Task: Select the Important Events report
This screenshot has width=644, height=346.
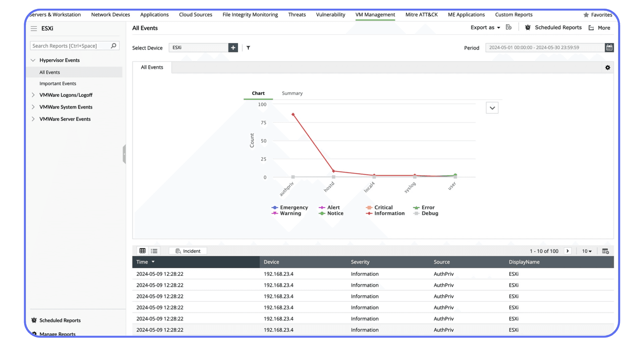Action: pyautogui.click(x=58, y=84)
